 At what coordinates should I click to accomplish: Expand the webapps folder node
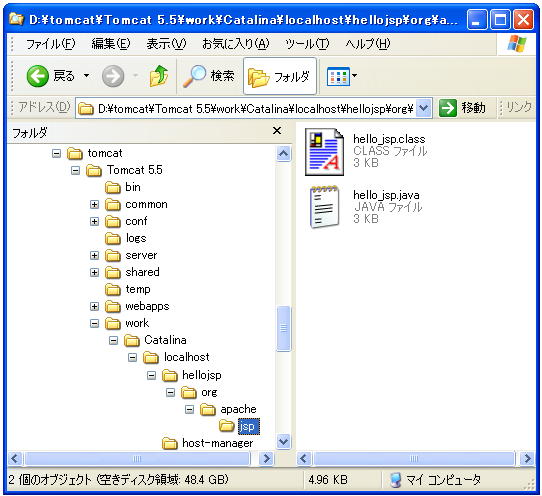pyautogui.click(x=94, y=307)
